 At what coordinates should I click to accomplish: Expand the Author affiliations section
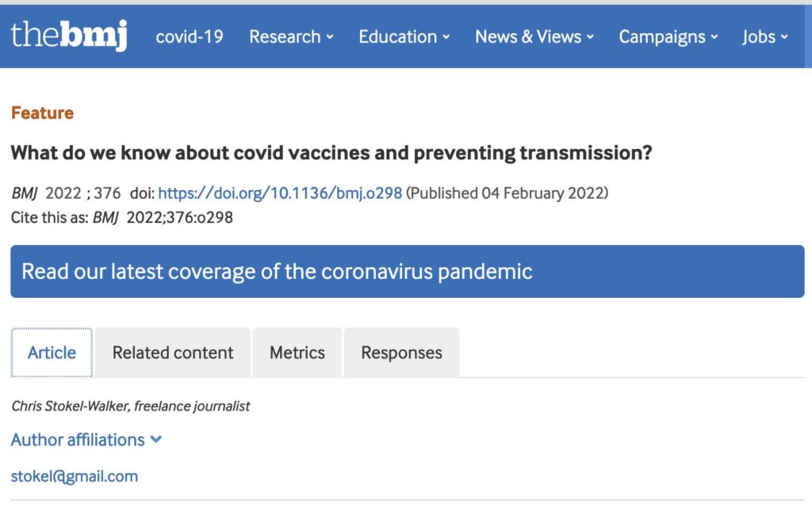pos(86,439)
